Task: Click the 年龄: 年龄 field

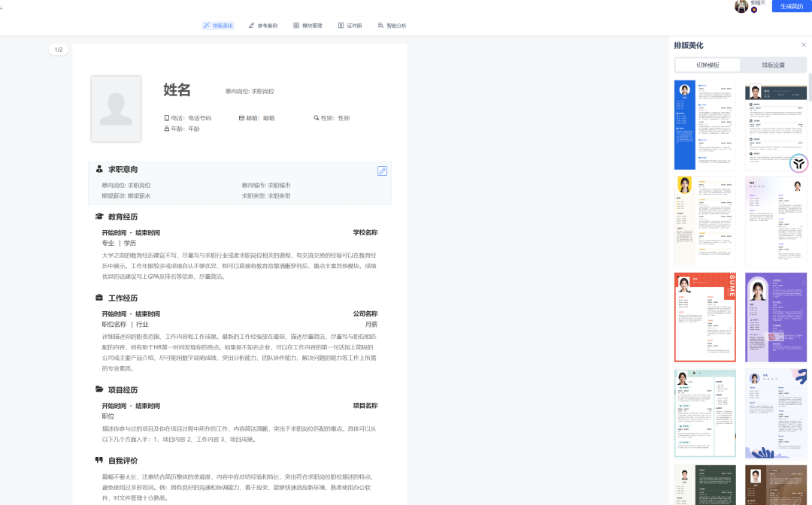Action: pos(182,129)
